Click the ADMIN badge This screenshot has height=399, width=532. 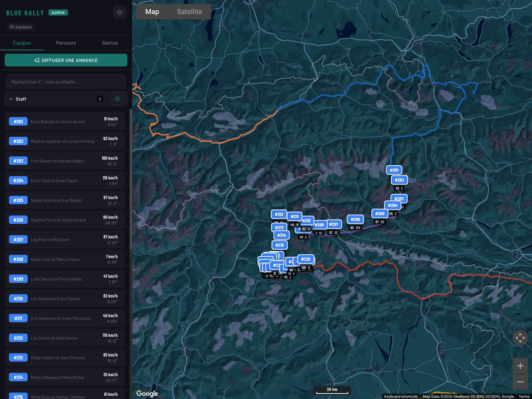coord(58,13)
